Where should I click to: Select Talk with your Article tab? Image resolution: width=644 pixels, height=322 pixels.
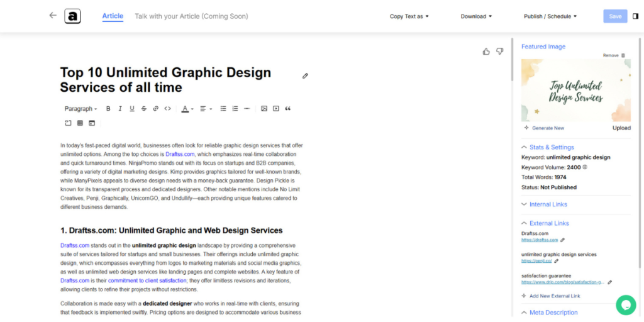[x=191, y=16]
